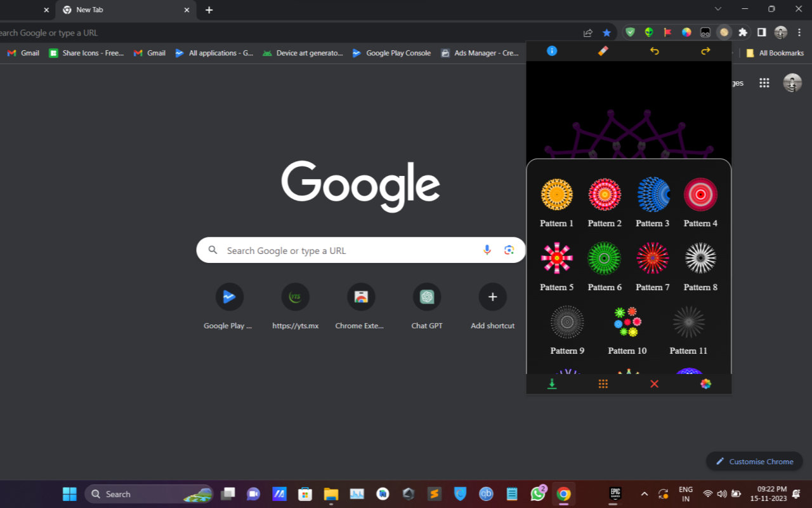Undo the last spirograph action
Screen dimensions: 812x508
pyautogui.click(x=654, y=51)
